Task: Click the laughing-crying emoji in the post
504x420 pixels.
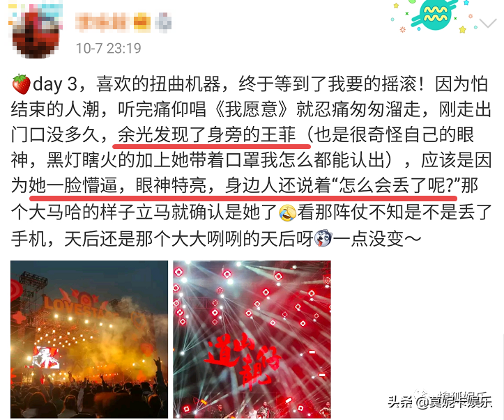Action: [287, 212]
